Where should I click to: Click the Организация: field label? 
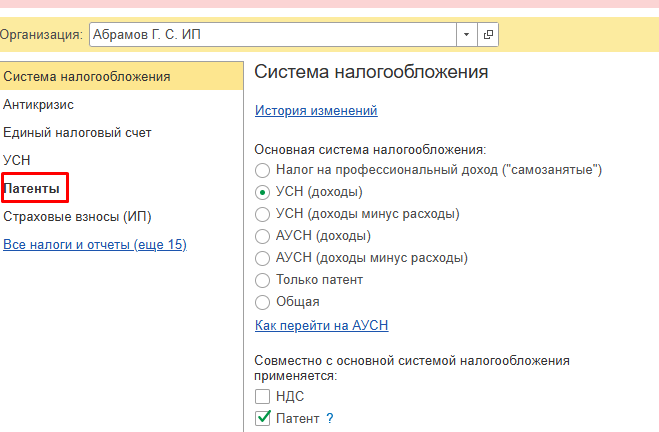click(x=41, y=34)
